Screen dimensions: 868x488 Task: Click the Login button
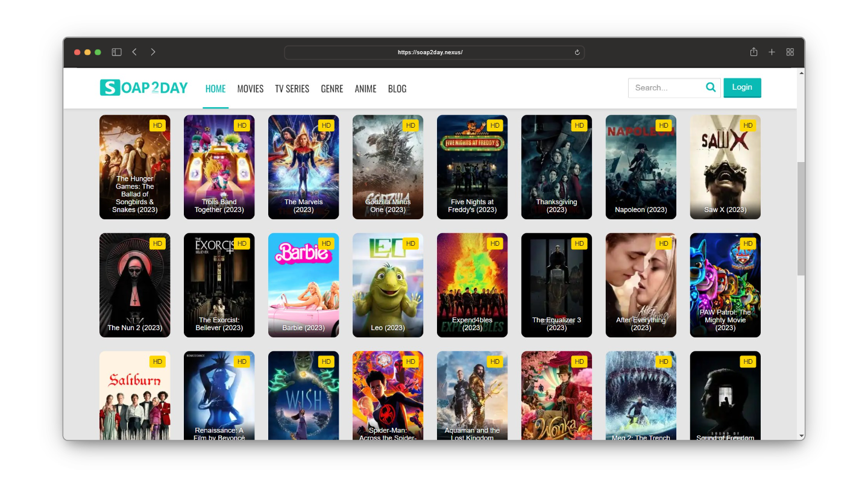pos(742,87)
